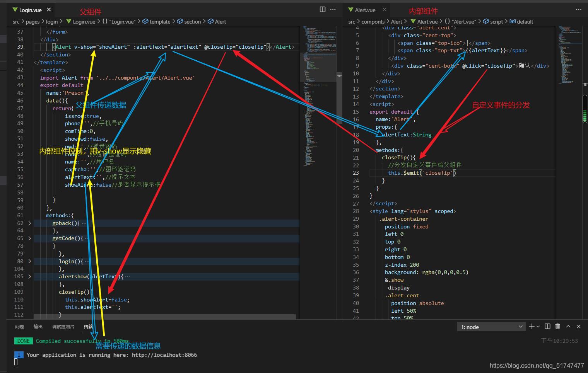Click the terminal input cursor
This screenshot has height=373, width=588.
[x=16, y=362]
